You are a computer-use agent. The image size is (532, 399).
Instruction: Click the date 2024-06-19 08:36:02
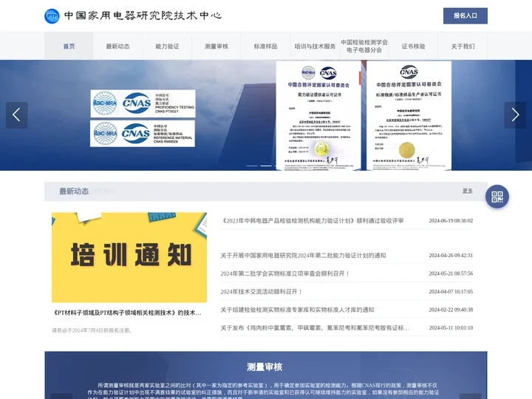451,220
